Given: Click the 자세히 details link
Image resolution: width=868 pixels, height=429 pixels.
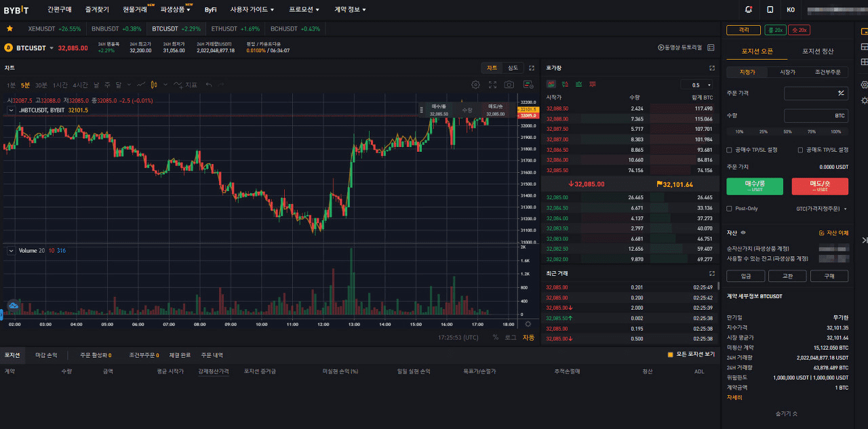Looking at the screenshot, I should click(734, 397).
